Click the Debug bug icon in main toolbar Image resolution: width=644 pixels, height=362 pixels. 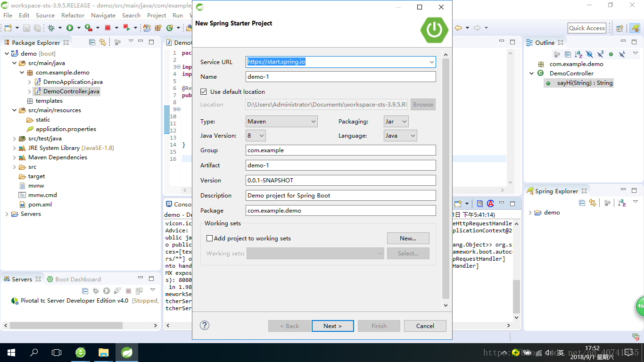[x=51, y=28]
